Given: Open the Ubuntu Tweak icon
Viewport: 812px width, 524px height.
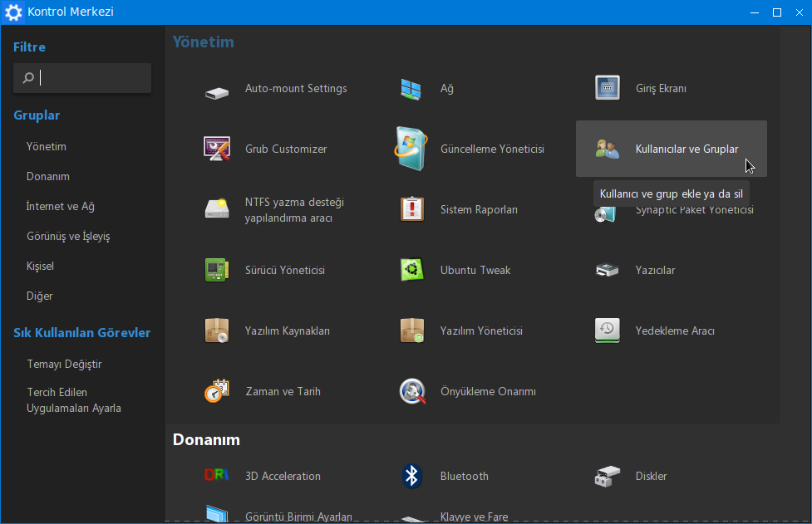Looking at the screenshot, I should coord(412,270).
